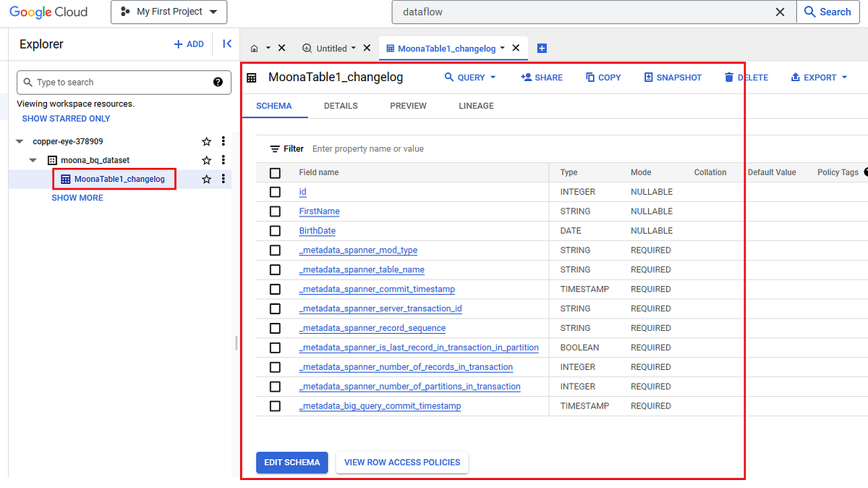Open the BirthDate field link

point(317,230)
